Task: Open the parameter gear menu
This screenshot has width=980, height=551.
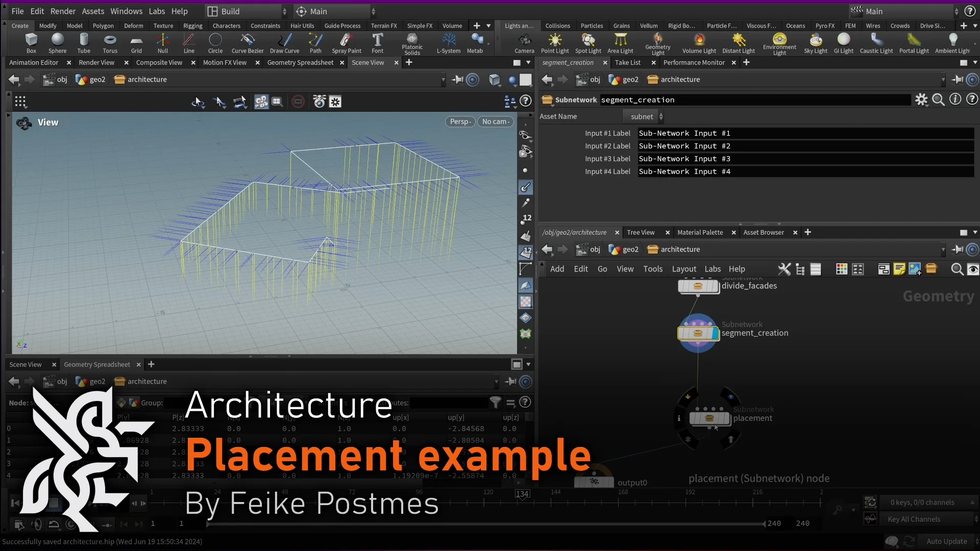Action: 921,100
